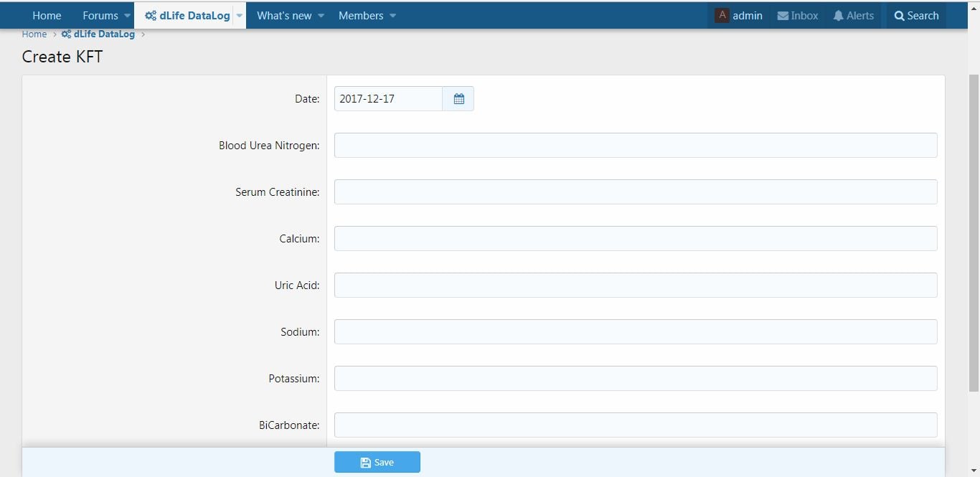The height and width of the screenshot is (477, 980).
Task: Focus the Sodium input field
Action: [636, 331]
